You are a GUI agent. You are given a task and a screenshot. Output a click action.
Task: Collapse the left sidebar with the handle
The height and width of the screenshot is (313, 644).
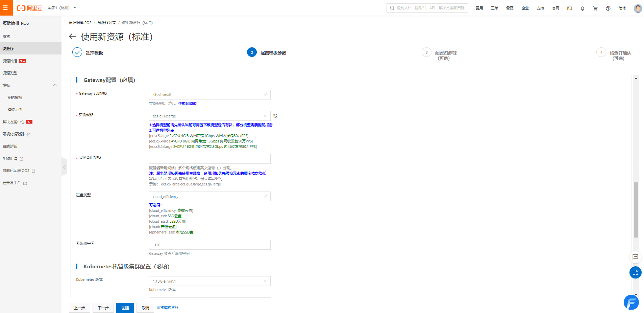[x=64, y=167]
